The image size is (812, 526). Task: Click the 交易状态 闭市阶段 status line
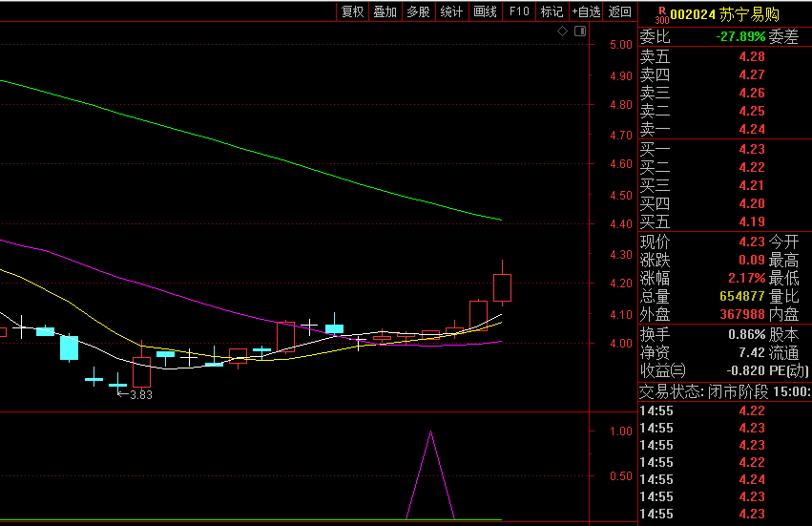(725, 391)
